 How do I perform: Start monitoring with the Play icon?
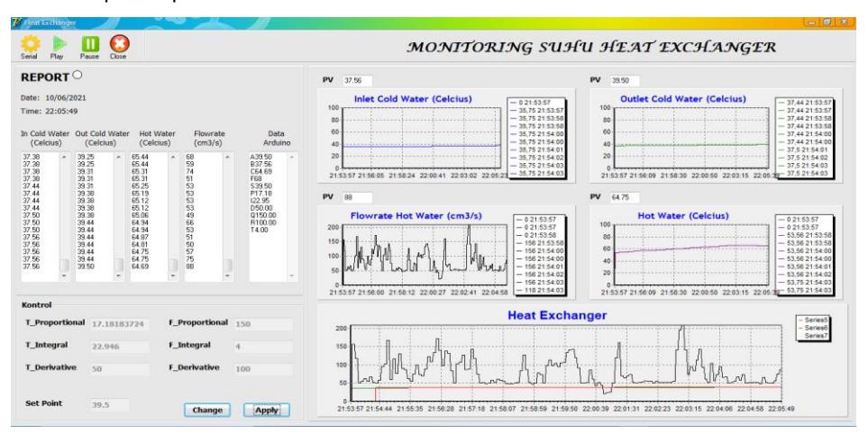click(x=59, y=43)
